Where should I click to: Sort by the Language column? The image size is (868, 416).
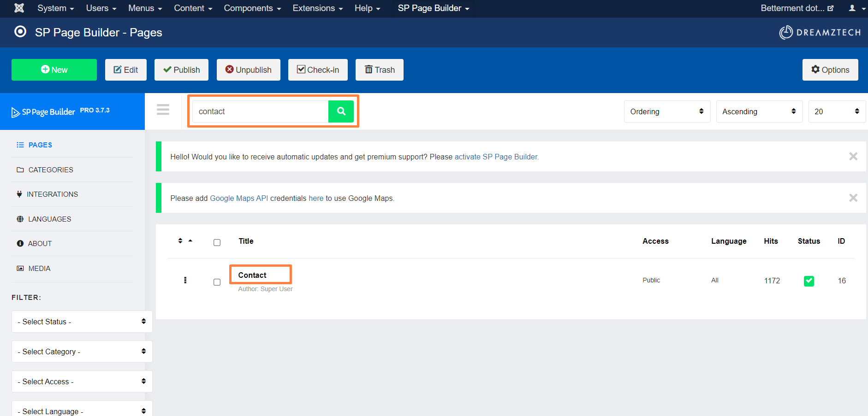coord(729,241)
